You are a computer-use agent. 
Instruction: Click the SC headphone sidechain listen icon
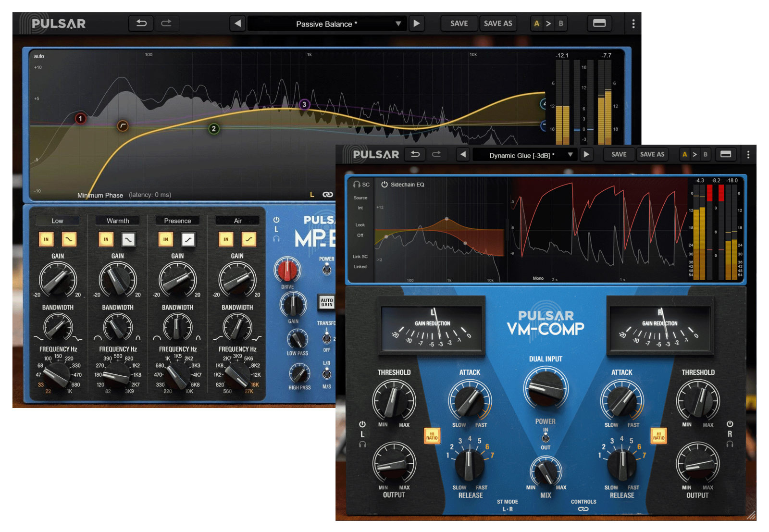click(356, 184)
